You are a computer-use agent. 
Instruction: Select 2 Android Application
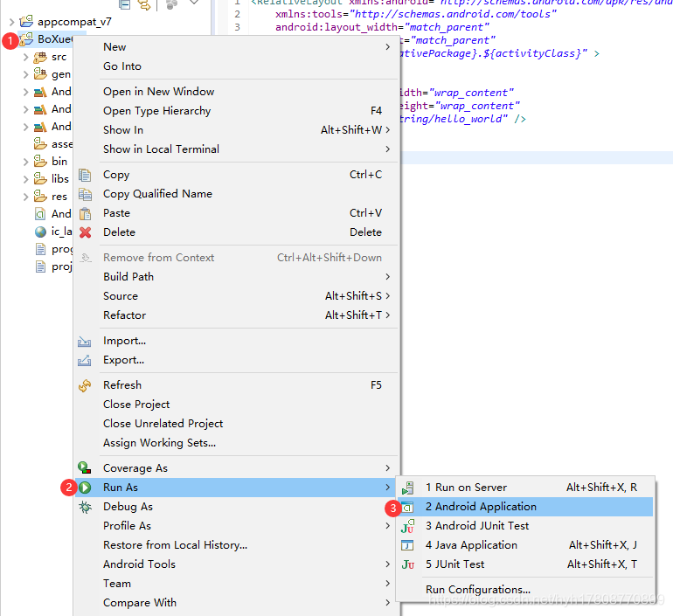click(525, 507)
